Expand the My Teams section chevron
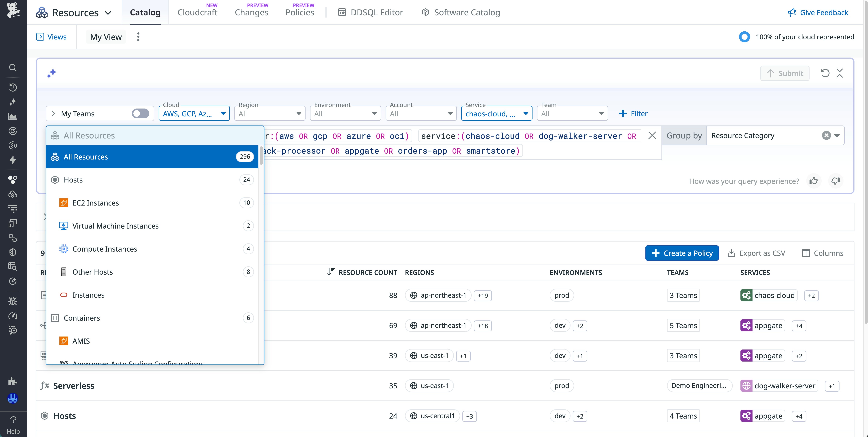The image size is (868, 437). [53, 114]
